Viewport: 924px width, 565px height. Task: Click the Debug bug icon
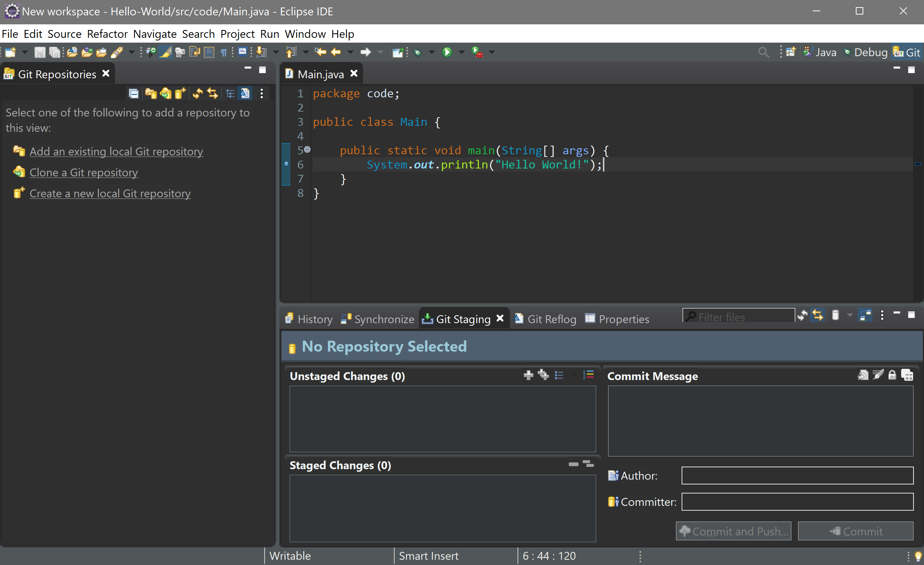pos(418,52)
